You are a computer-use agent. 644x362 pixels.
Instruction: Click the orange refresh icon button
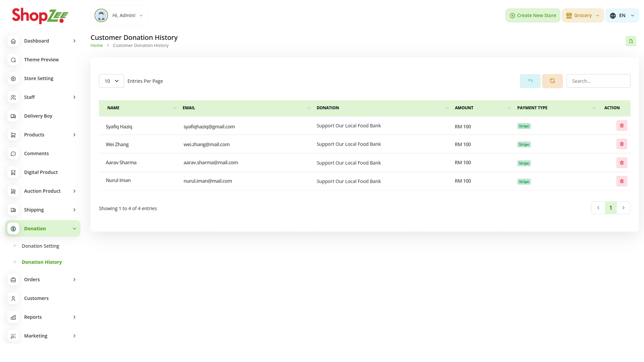[x=552, y=81]
